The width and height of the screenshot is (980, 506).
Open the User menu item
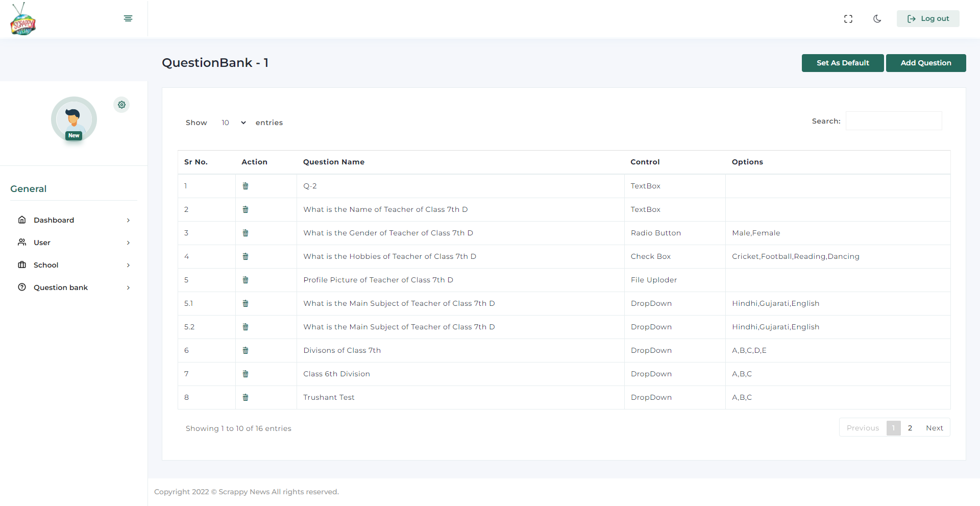(73, 243)
